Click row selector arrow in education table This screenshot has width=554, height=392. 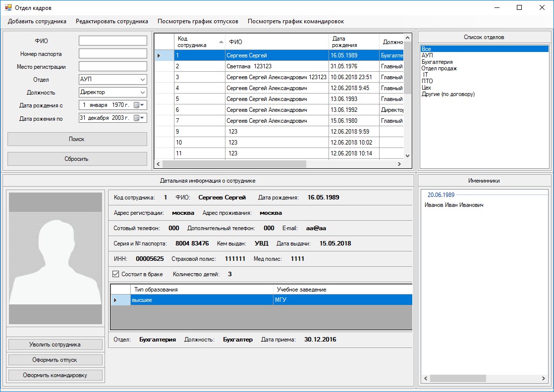click(x=115, y=300)
